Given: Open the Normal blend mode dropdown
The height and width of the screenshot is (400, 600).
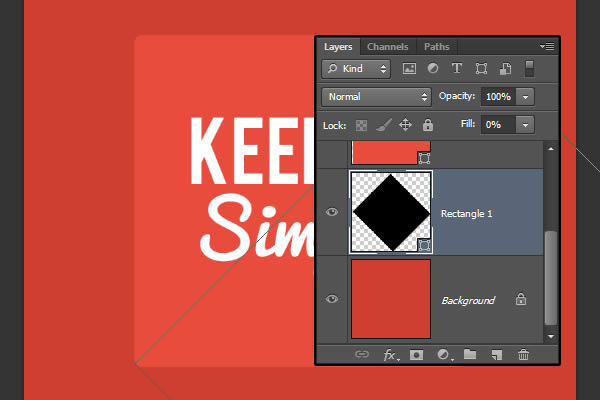Looking at the screenshot, I should (x=377, y=97).
